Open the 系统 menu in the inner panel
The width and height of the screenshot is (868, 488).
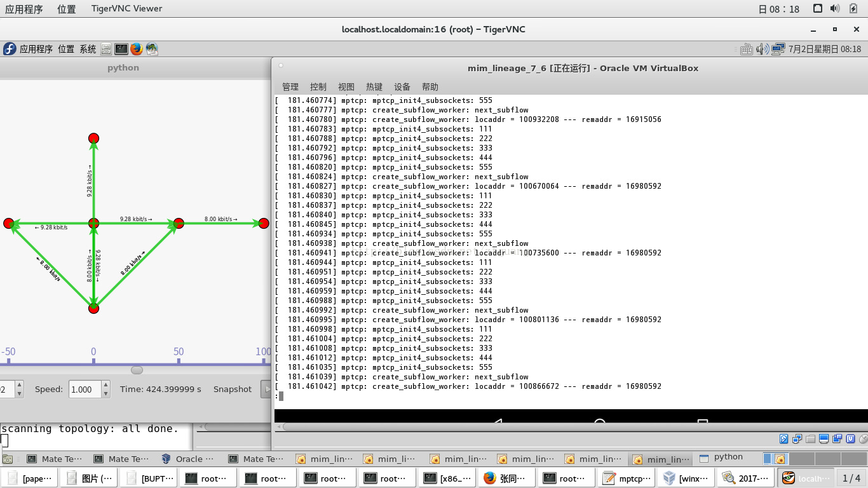[x=88, y=49]
